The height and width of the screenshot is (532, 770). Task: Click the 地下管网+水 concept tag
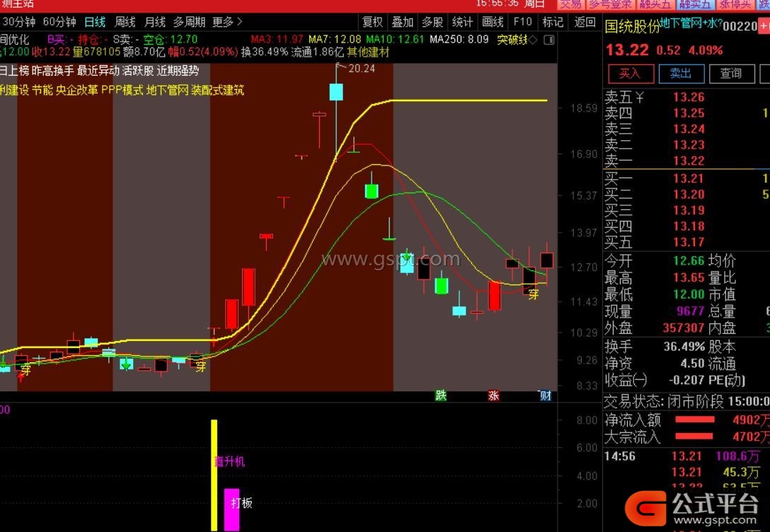coord(691,23)
